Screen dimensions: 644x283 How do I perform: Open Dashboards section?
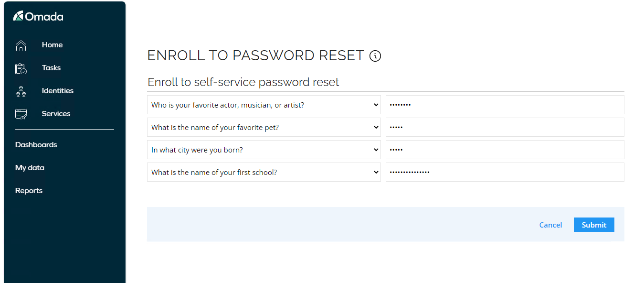[x=36, y=145]
